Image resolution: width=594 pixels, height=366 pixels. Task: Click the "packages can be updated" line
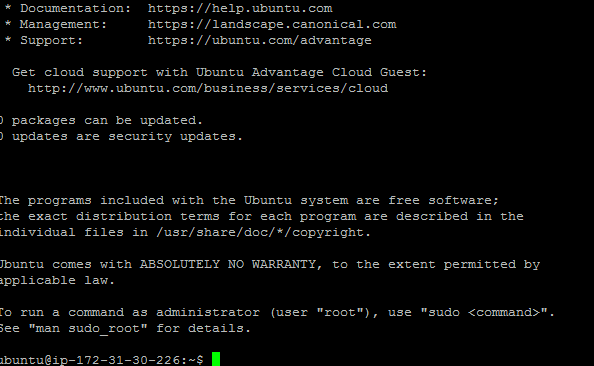[x=101, y=120]
